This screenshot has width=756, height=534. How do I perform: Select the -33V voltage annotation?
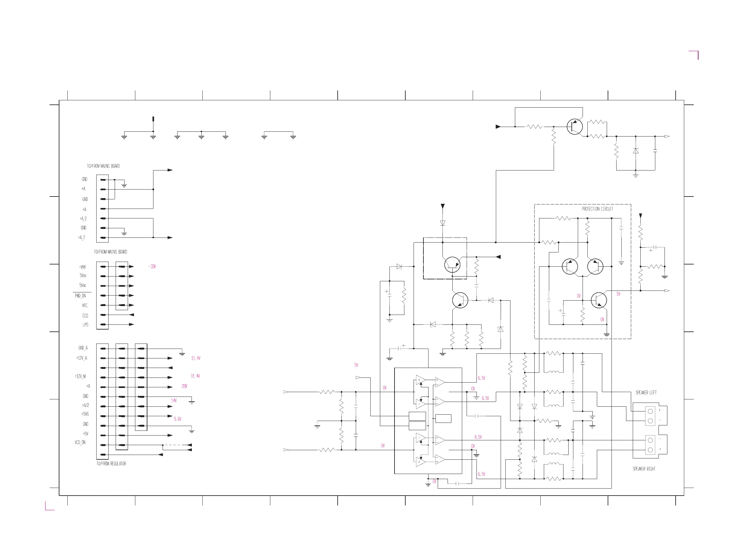[152, 266]
